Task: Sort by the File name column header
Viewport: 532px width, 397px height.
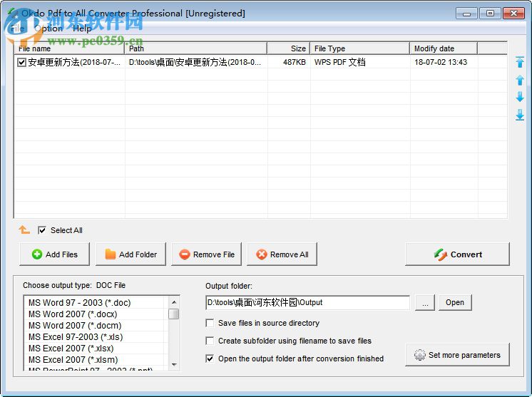Action: (x=69, y=48)
